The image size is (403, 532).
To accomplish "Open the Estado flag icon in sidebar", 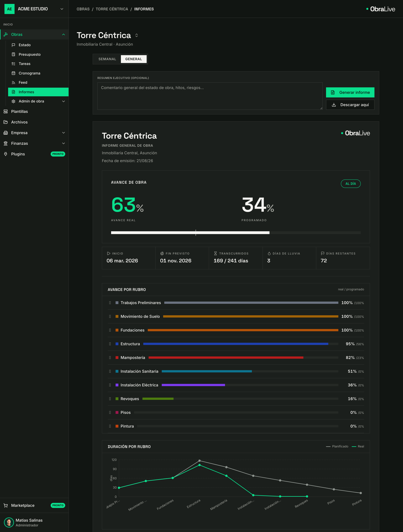I will point(13,45).
